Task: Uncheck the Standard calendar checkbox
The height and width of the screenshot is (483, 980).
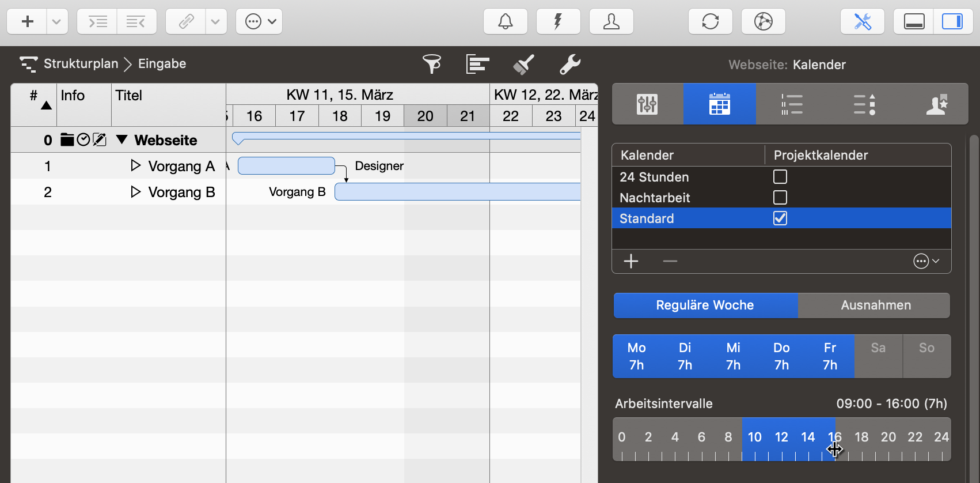Action: 780,218
